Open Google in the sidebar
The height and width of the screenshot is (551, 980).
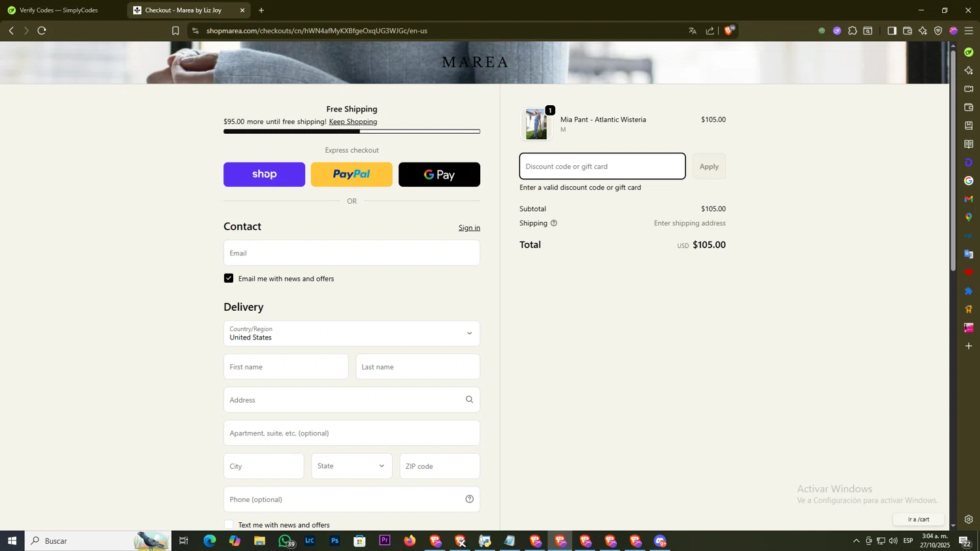(969, 181)
